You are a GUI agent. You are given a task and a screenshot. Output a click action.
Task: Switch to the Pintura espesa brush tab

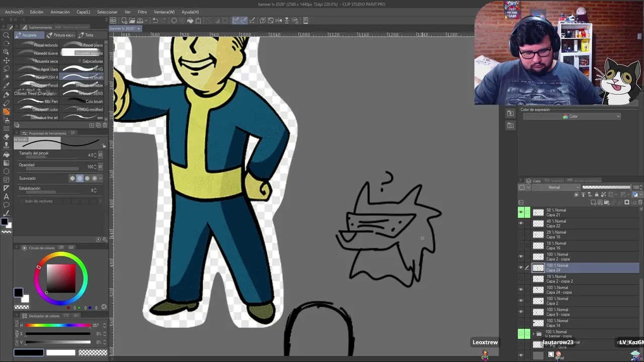[61, 35]
